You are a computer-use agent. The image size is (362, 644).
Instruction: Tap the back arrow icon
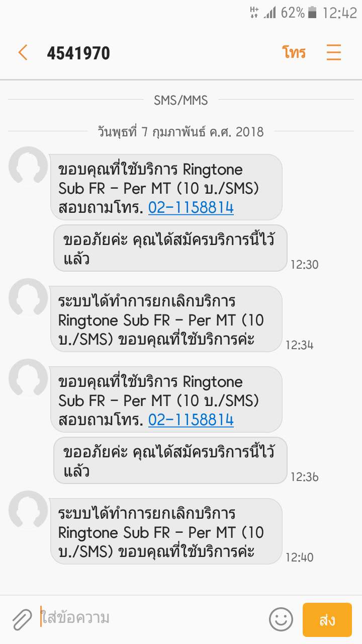pyautogui.click(x=23, y=53)
